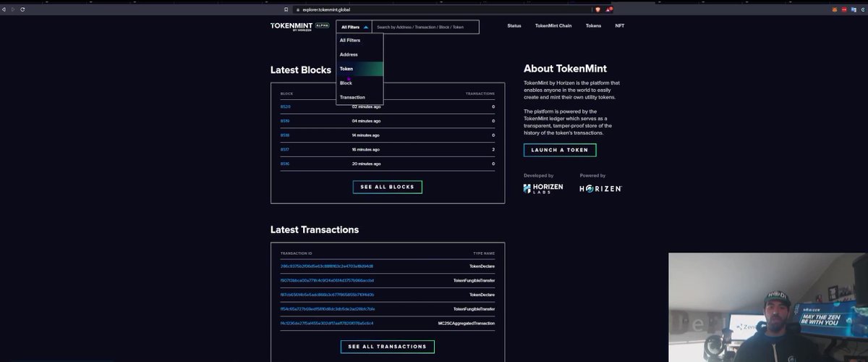Open the NFT nav link
The image size is (868, 362).
pos(619,25)
